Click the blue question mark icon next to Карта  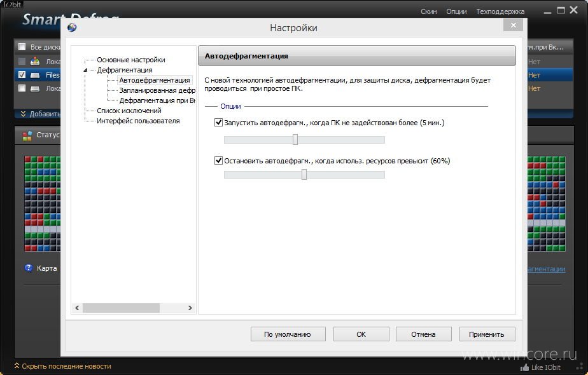29,268
